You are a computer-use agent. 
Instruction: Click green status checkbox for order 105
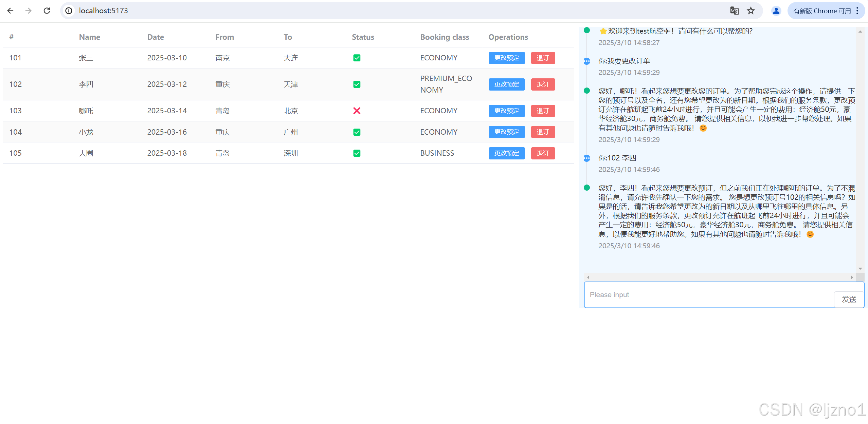(x=357, y=153)
